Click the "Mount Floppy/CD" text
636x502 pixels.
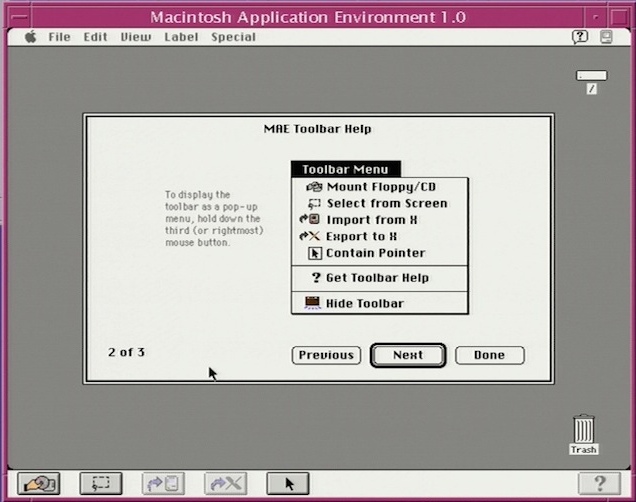click(381, 187)
